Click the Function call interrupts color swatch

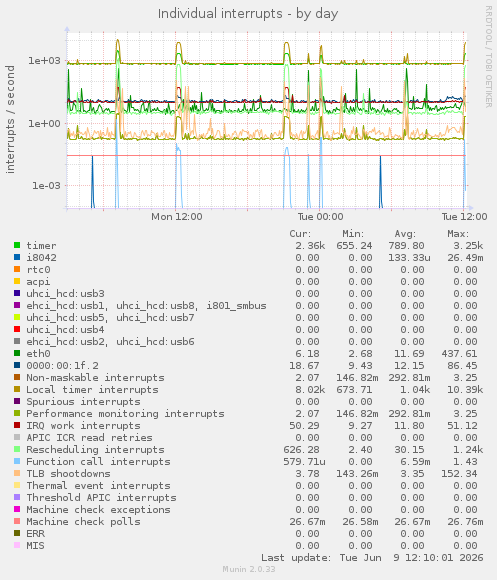point(17,461)
